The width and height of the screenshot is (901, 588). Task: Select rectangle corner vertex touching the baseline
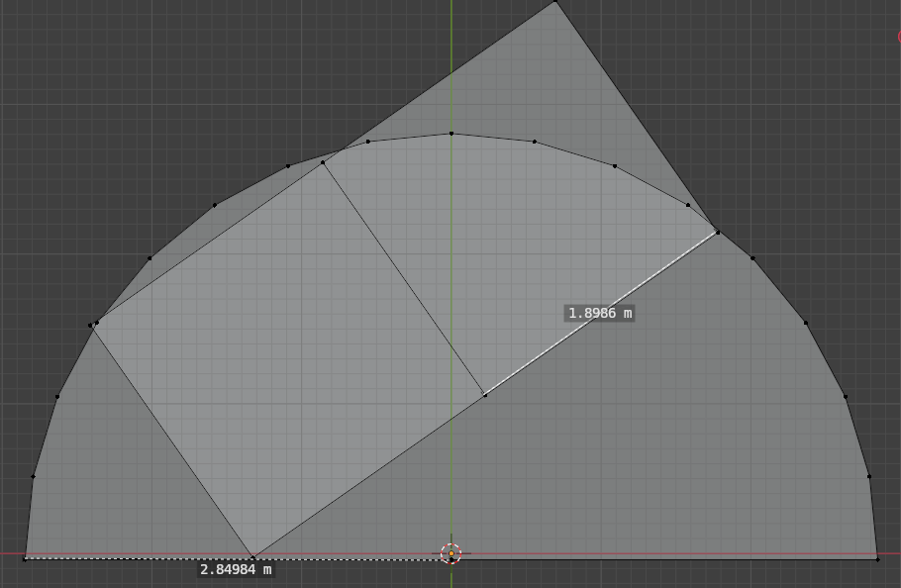coord(253,558)
